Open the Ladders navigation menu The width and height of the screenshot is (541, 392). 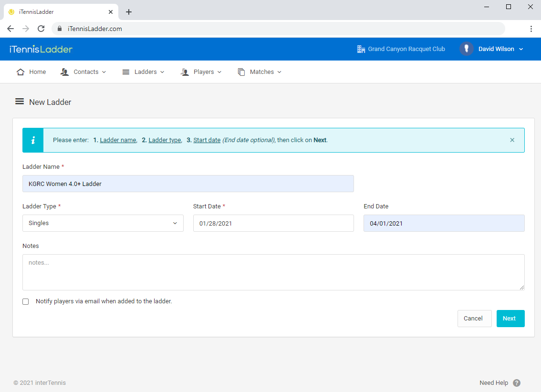click(x=146, y=72)
